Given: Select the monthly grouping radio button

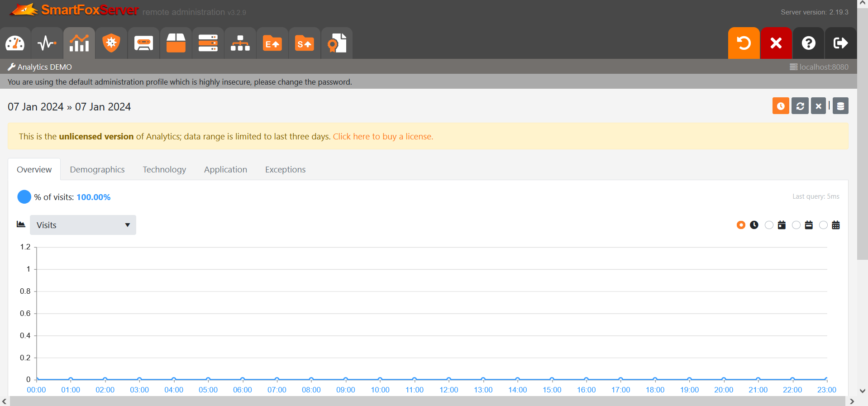Looking at the screenshot, I should tap(823, 225).
